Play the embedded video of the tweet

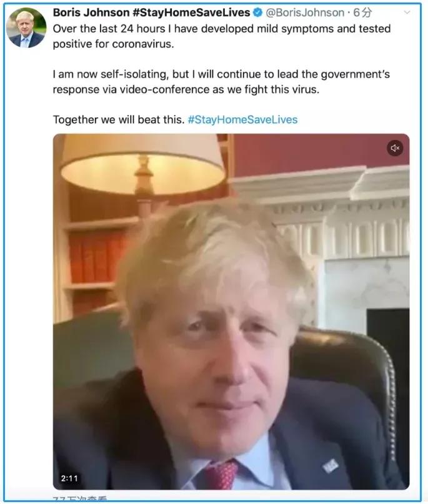coord(231,311)
